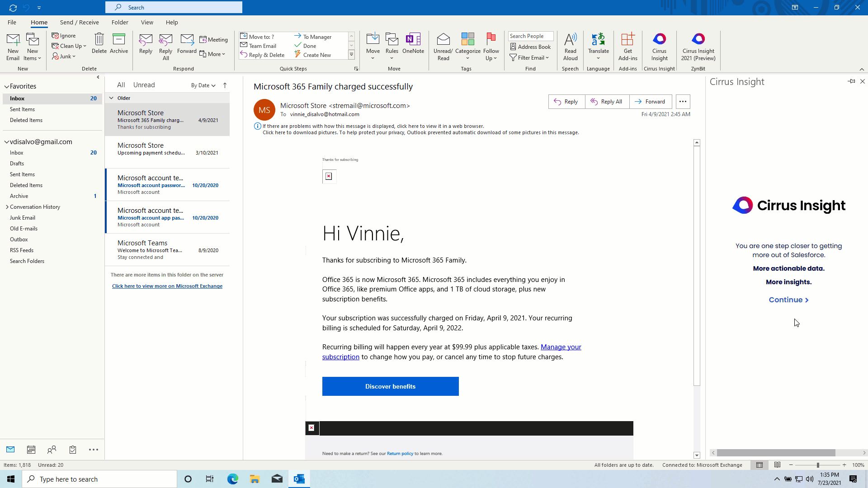
Task: Click the ribbon Reply All icon
Action: 166,39
